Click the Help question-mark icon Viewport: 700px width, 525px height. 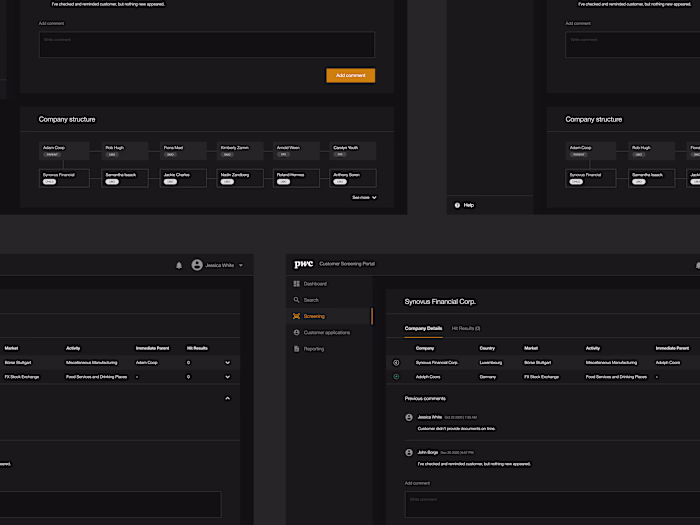(x=457, y=205)
